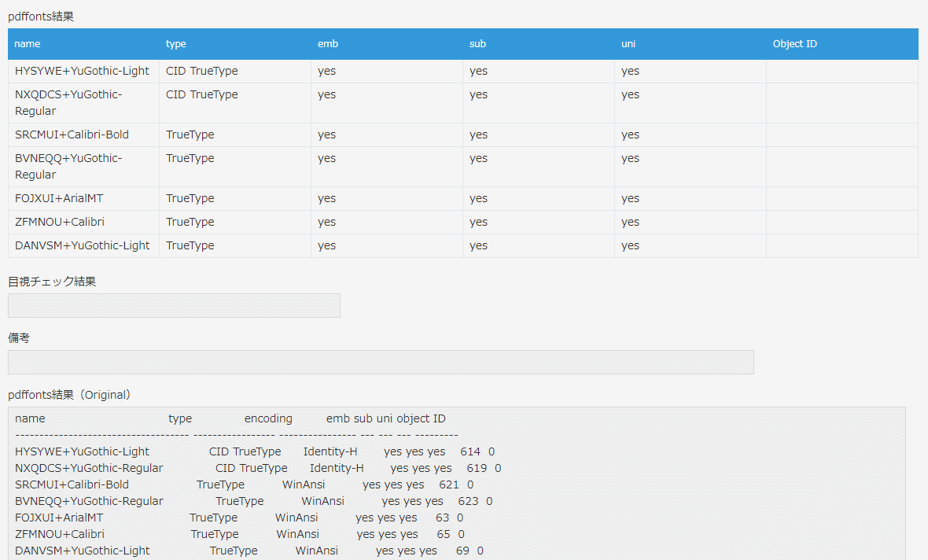Select the FOJXUI+ArialMT table cell
Viewport: 928px width, 560px height.
point(83,199)
